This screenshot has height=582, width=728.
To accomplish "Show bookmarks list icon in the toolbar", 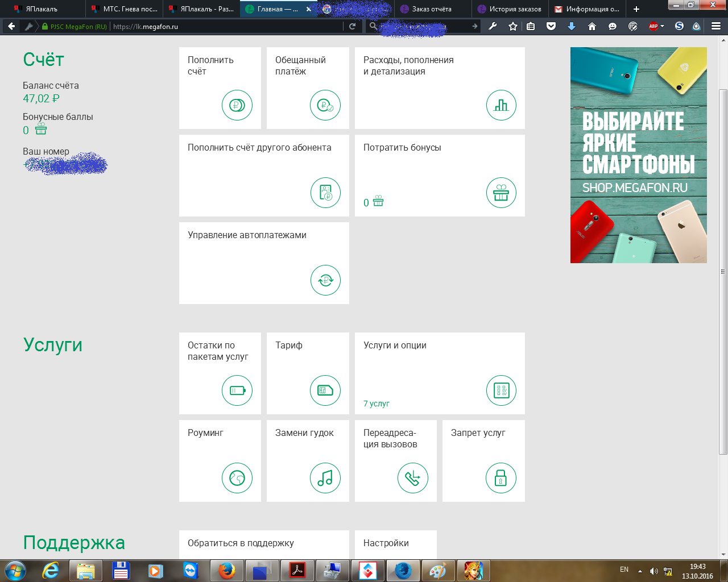I will [531, 26].
